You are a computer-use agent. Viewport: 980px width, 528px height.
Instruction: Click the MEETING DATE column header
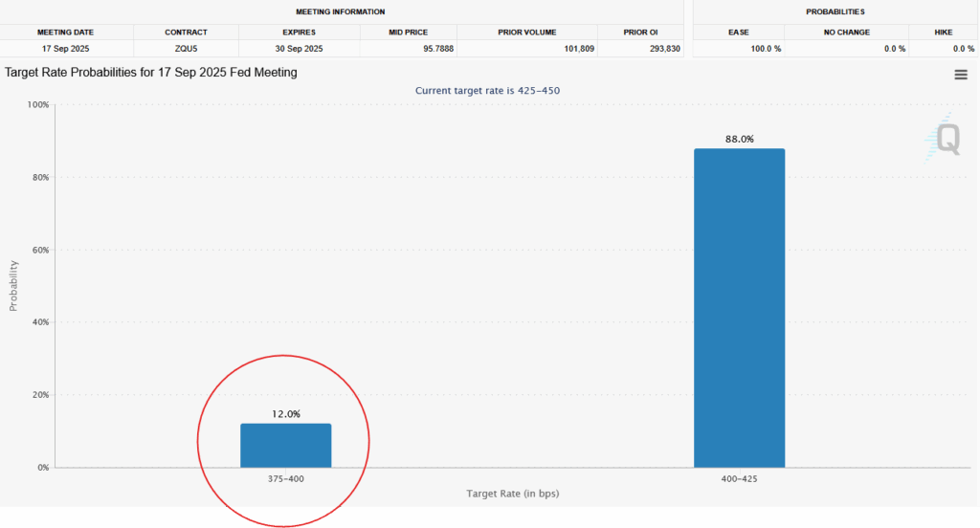point(66,33)
